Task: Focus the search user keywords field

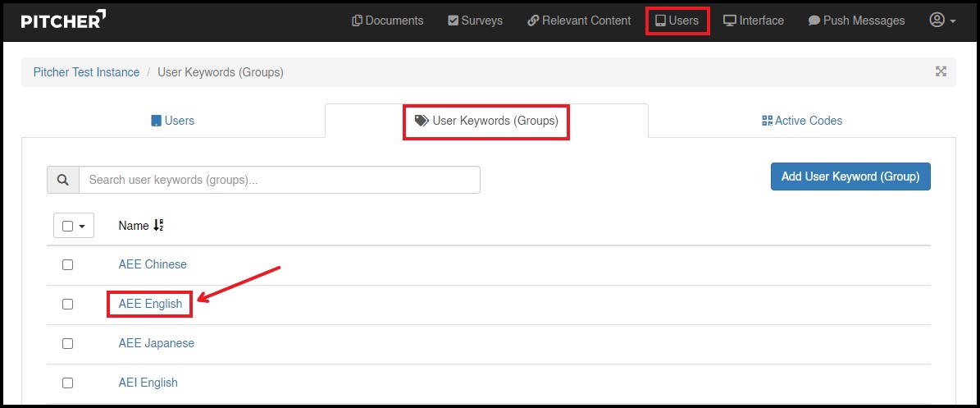Action: [279, 180]
